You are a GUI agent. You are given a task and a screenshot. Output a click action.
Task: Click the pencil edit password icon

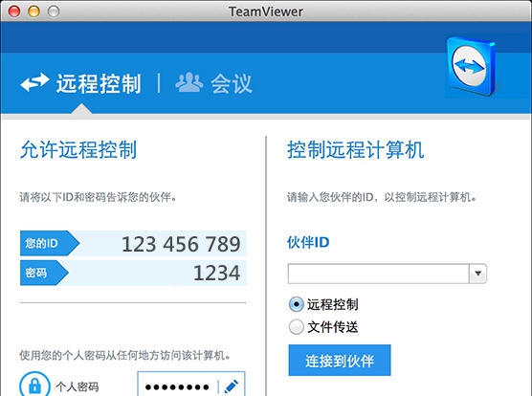tap(232, 386)
